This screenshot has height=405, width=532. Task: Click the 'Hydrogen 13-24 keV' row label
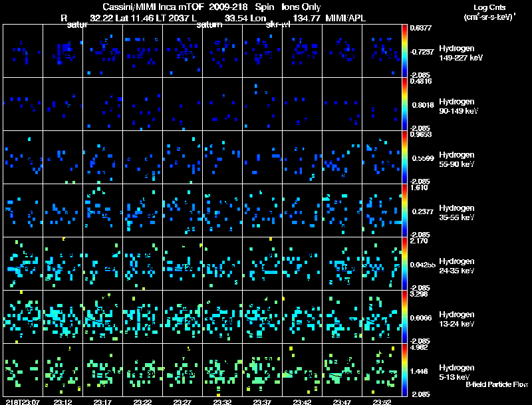[457, 319]
